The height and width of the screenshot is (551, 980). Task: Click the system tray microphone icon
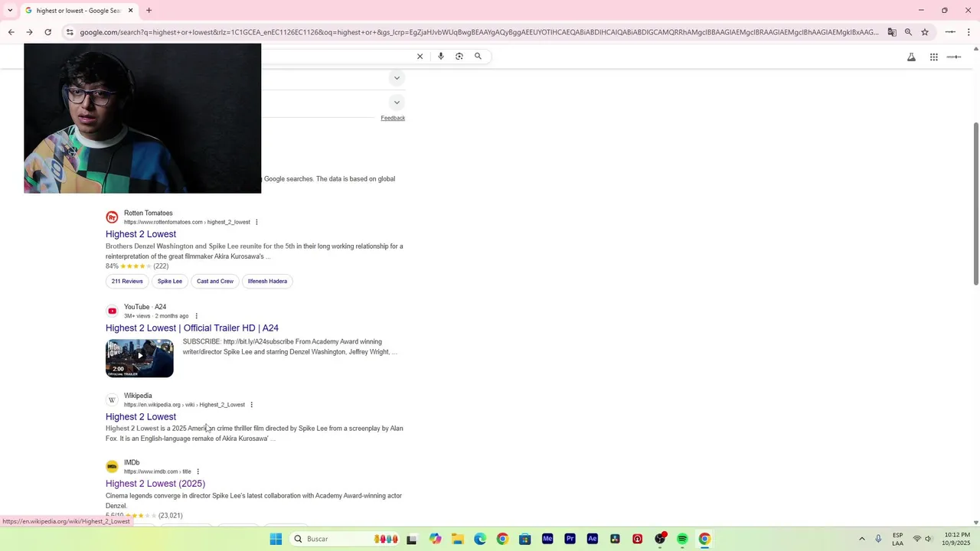(x=878, y=539)
